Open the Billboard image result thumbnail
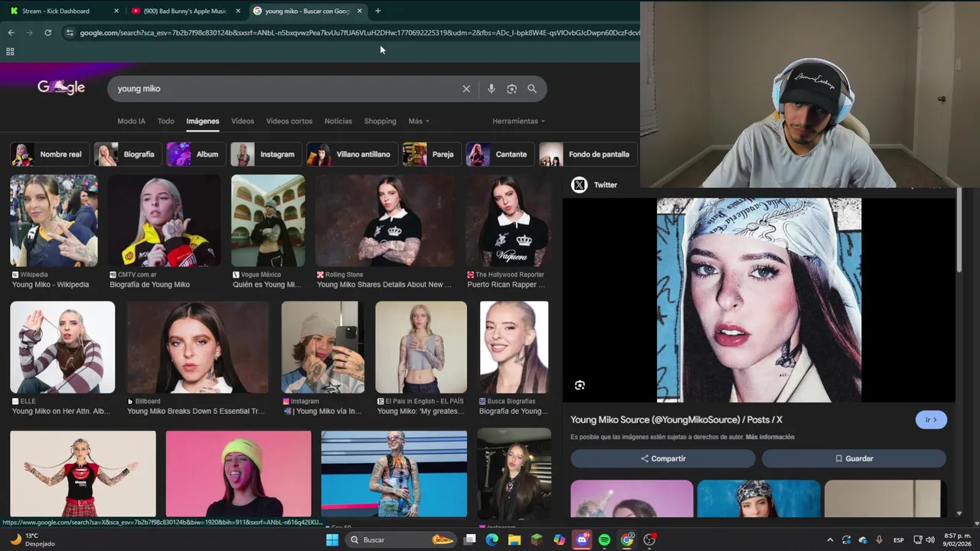Viewport: 980px width, 551px height. point(198,347)
